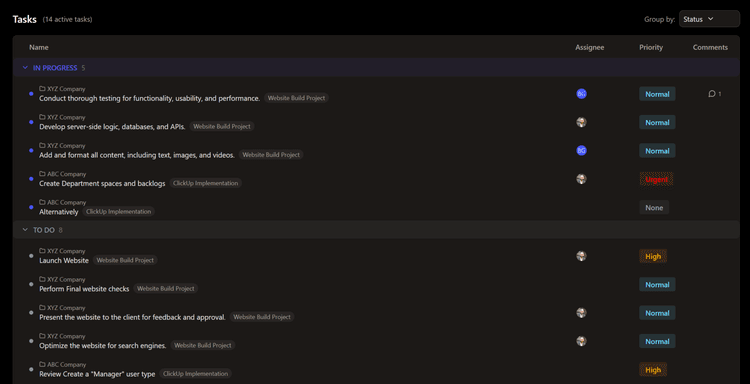This screenshot has width=750, height=384.
Task: Collapse the IN PROGRESS group chevron
Action: (x=25, y=68)
